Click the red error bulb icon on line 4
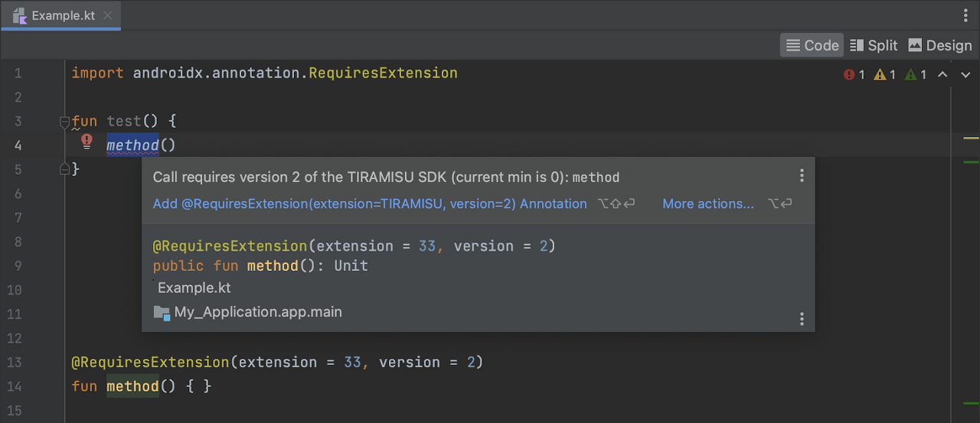 (x=87, y=141)
